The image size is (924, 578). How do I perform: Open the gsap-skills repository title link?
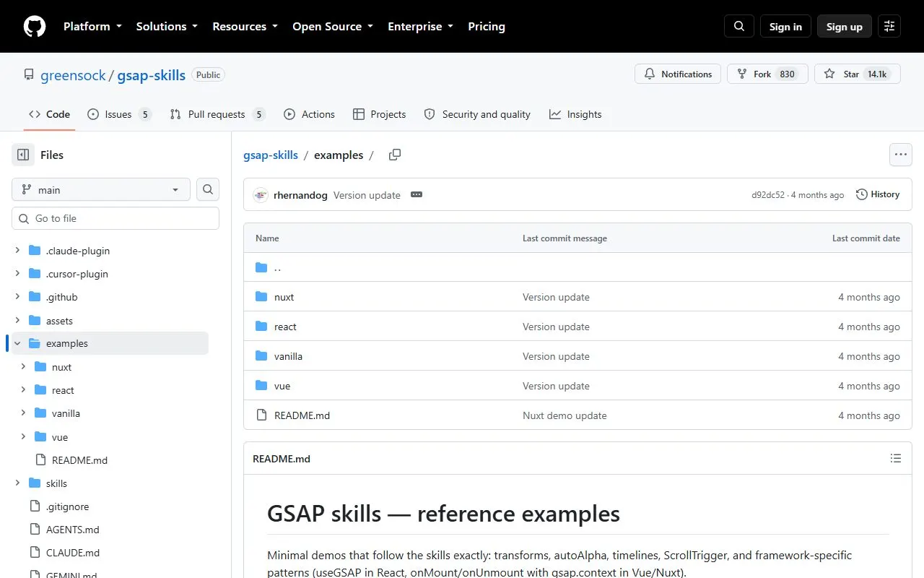pyautogui.click(x=152, y=75)
